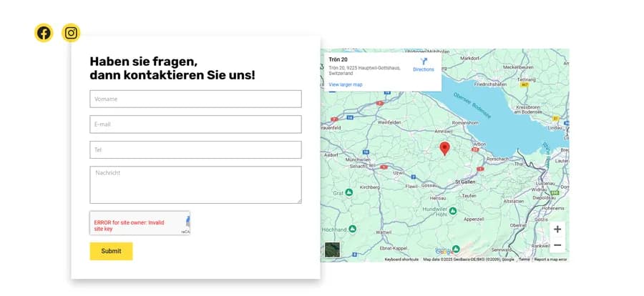
Task: Switch to satellite view thumbnail
Action: click(x=332, y=250)
